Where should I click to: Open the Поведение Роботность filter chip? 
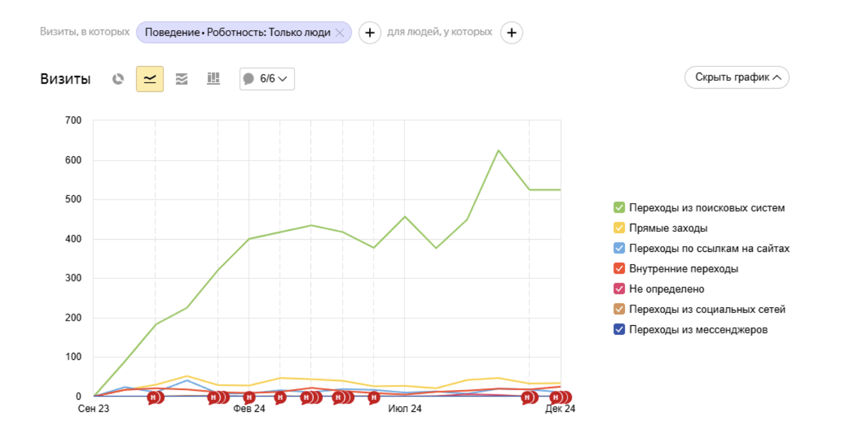pos(237,32)
